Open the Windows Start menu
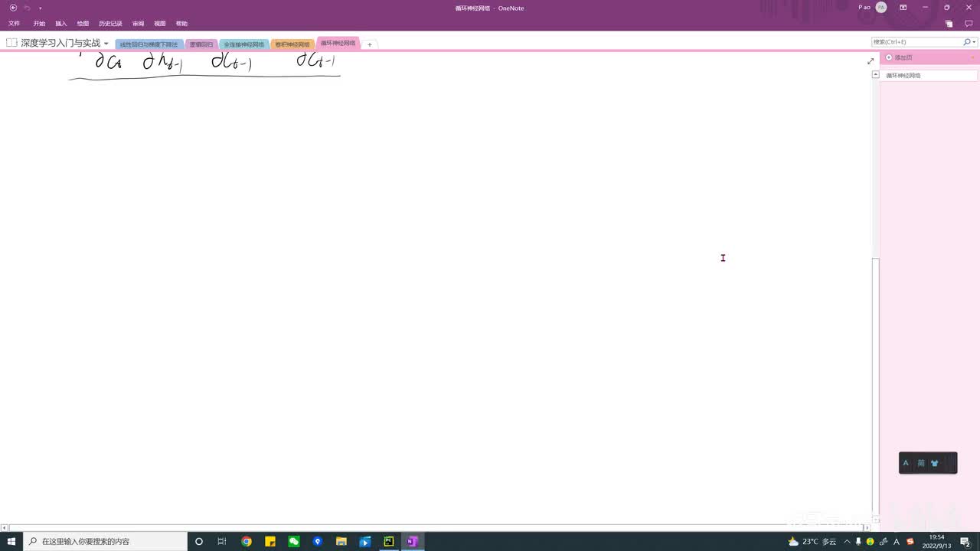The image size is (980, 551). pyautogui.click(x=11, y=541)
